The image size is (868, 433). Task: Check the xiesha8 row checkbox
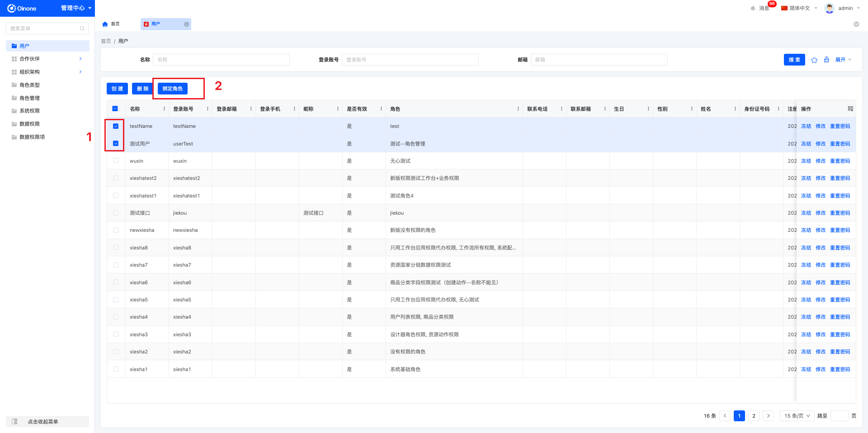coord(116,247)
